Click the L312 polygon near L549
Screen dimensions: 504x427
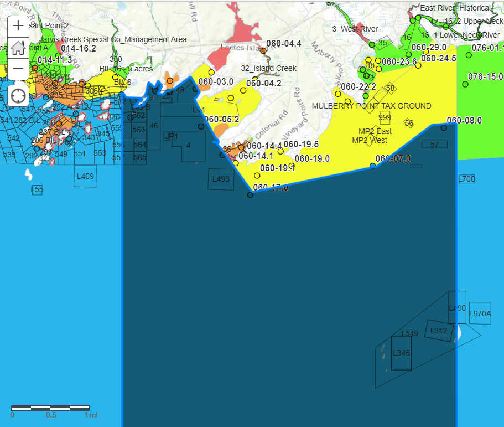click(x=439, y=331)
